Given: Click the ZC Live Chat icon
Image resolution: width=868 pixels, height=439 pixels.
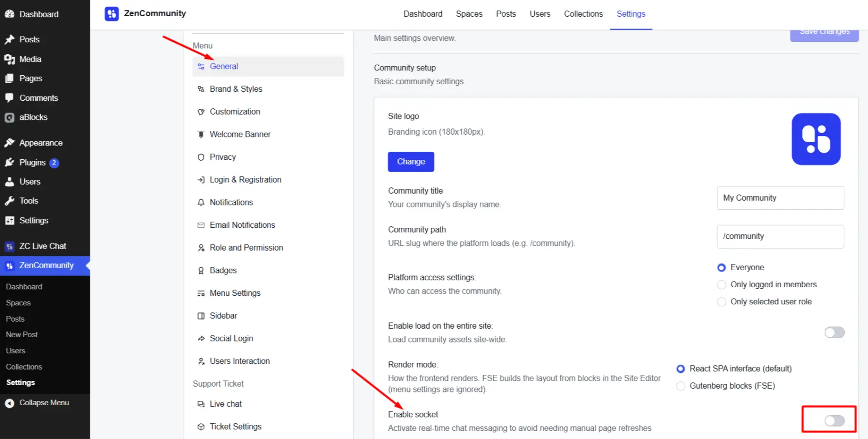Looking at the screenshot, I should click(10, 246).
